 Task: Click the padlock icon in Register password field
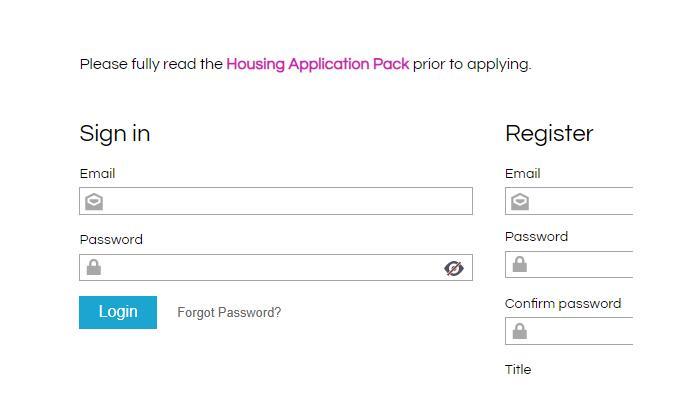click(520, 264)
